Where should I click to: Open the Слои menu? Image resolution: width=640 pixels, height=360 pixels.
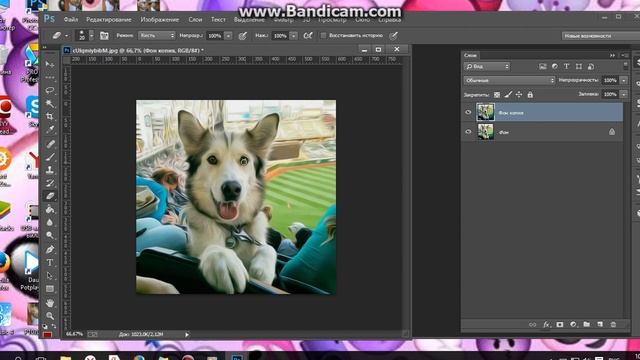click(195, 20)
